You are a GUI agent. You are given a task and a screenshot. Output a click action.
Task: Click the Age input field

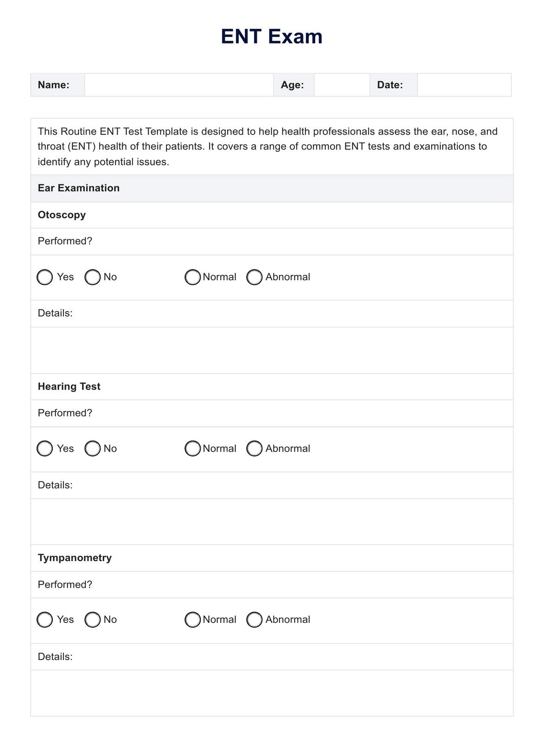tap(342, 85)
